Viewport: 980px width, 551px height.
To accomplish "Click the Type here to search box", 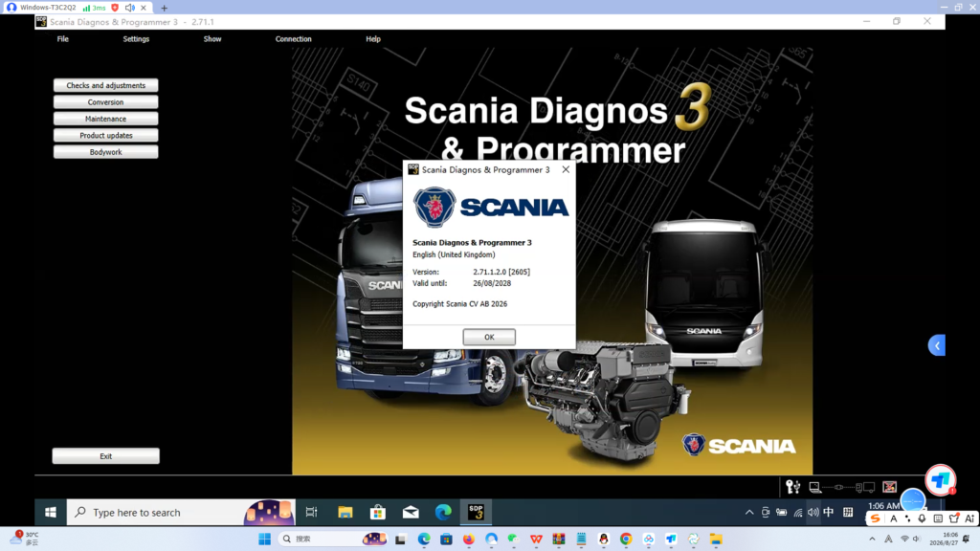I will (x=181, y=513).
